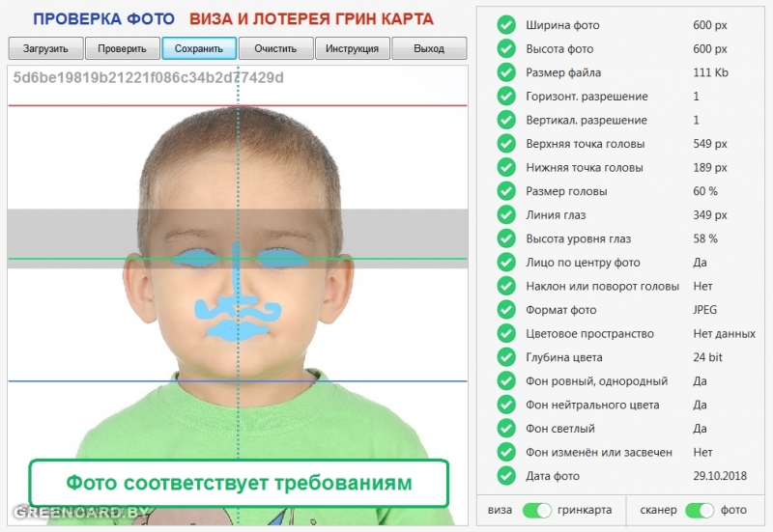Click the 'Ширина фото' label
The width and height of the screenshot is (773, 532).
tap(562, 25)
